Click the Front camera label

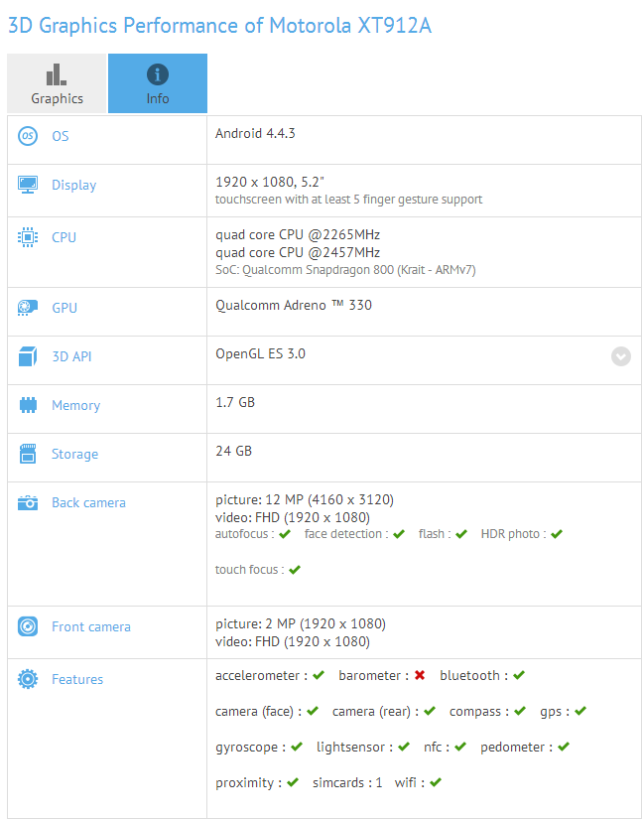click(91, 626)
